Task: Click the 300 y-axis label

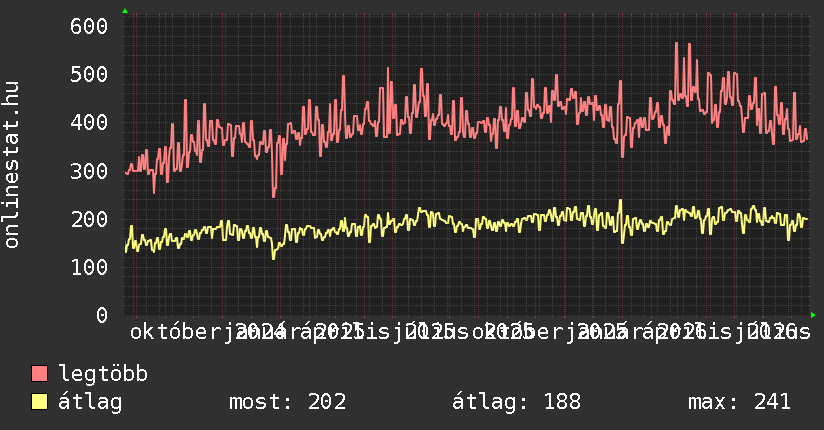Action: click(89, 171)
